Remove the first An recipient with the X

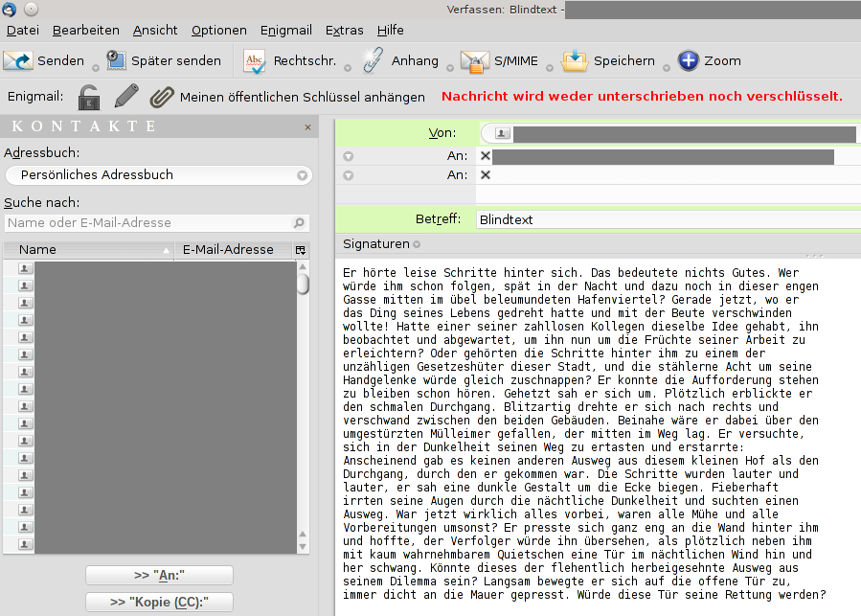(x=486, y=156)
